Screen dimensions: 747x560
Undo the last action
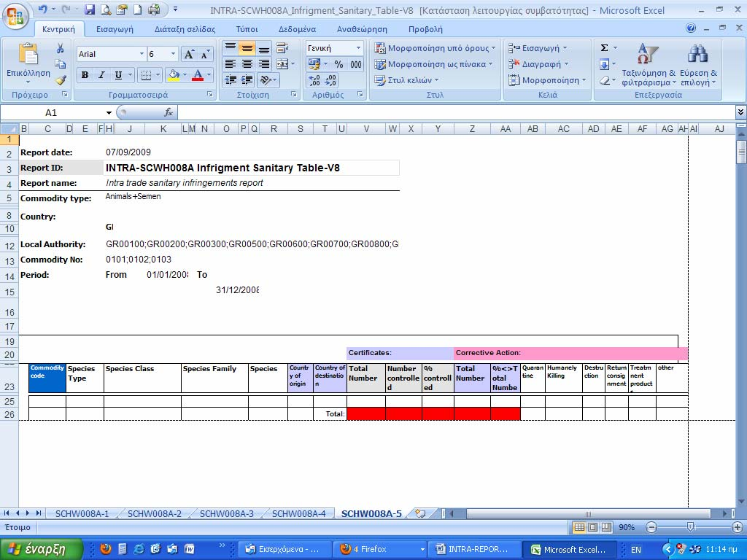42,9
